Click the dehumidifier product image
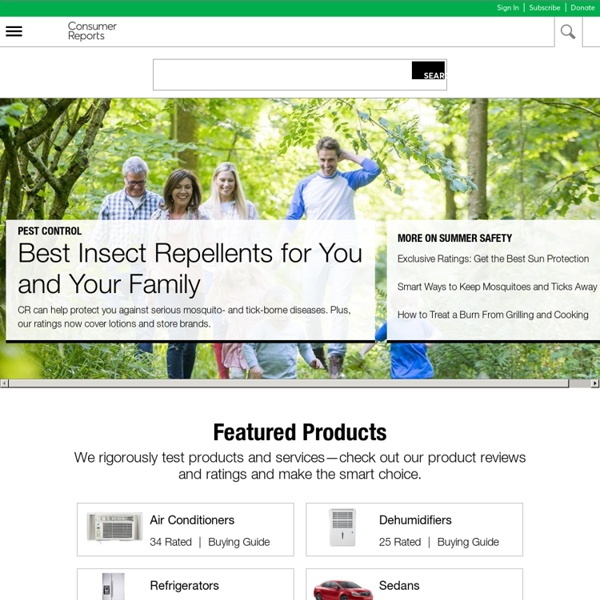Screen dimensions: 600x600 click(342, 527)
